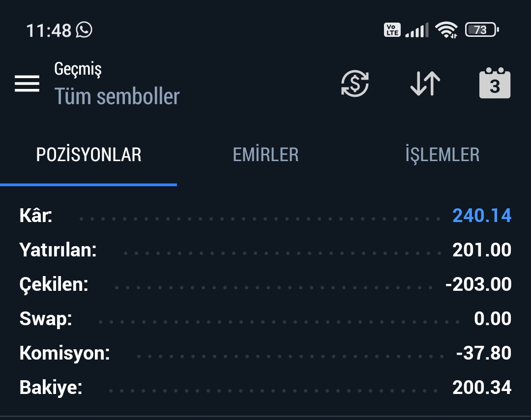
Task: Switch to the İŞLEMLER tab
Action: tap(442, 155)
